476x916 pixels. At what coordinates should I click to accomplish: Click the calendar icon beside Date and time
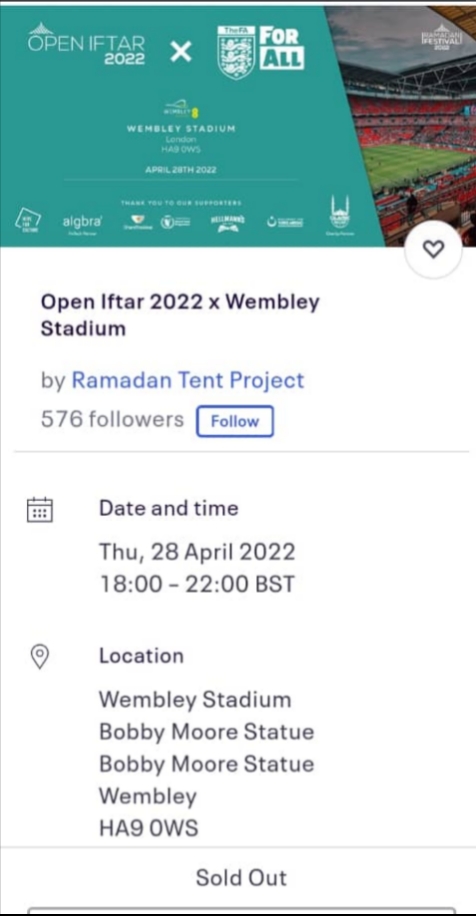click(40, 509)
